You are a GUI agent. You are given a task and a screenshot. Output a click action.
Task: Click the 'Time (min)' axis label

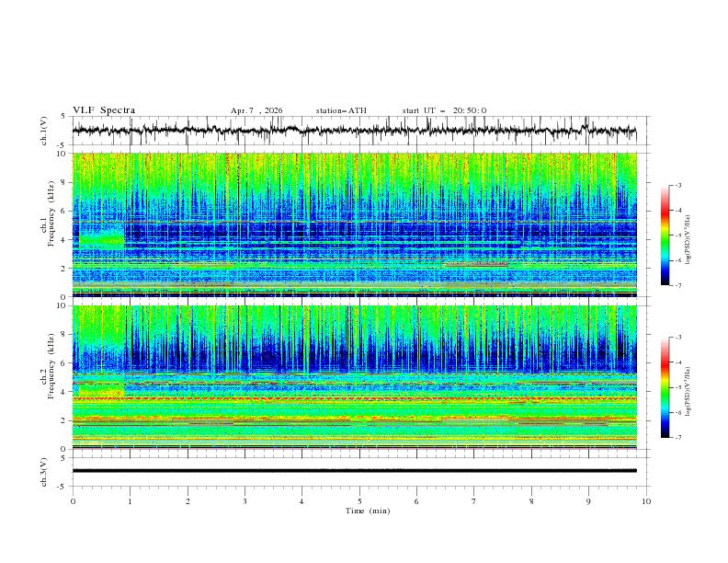pyautogui.click(x=368, y=511)
